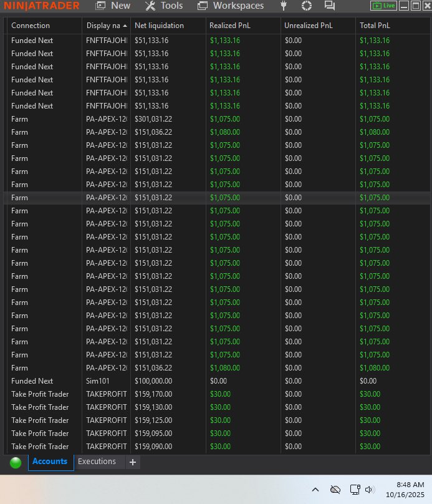This screenshot has width=432, height=504.
Task: Toggle sort on Display name column header
Action: tap(107, 26)
